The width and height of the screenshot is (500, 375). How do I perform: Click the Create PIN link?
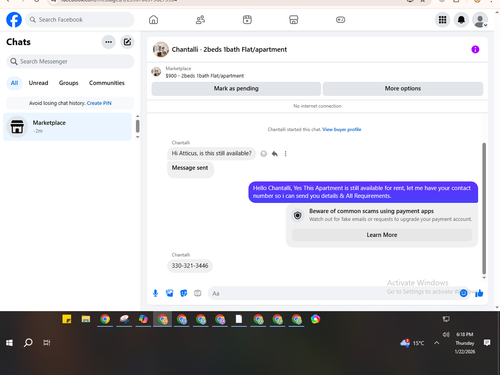[x=99, y=103]
